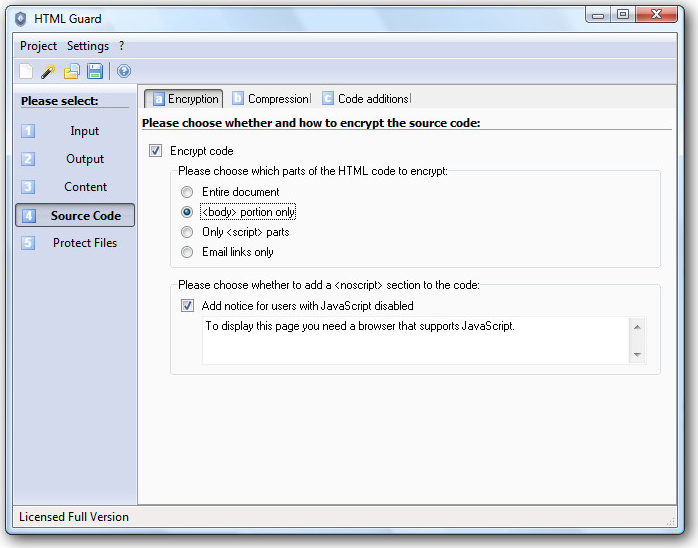The height and width of the screenshot is (548, 698).
Task: Open help via blue question mark icon
Action: click(124, 71)
